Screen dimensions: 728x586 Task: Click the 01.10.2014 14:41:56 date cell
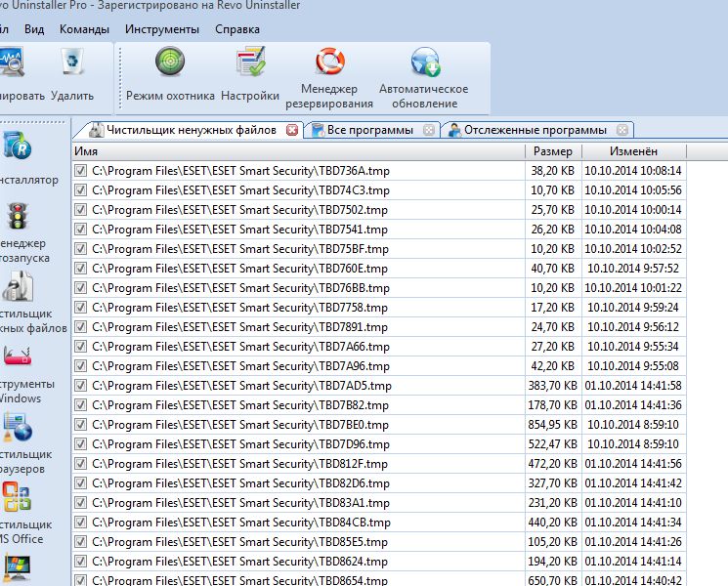tap(633, 464)
